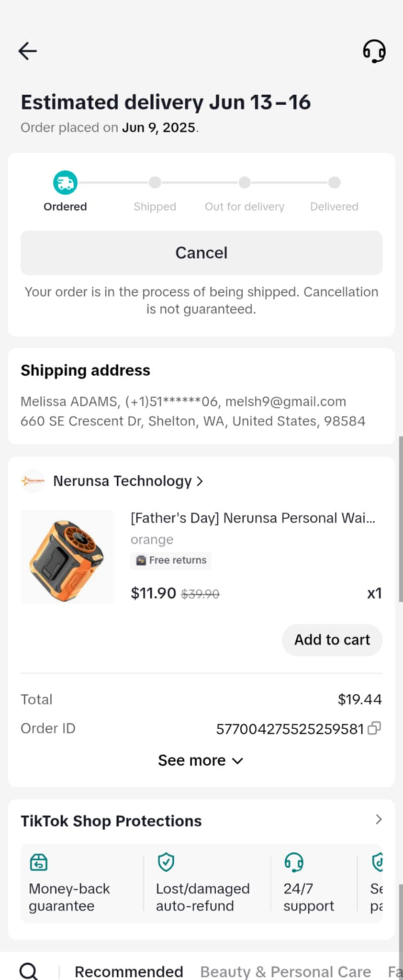Open the TikTok Shop Protections chevron

379,820
